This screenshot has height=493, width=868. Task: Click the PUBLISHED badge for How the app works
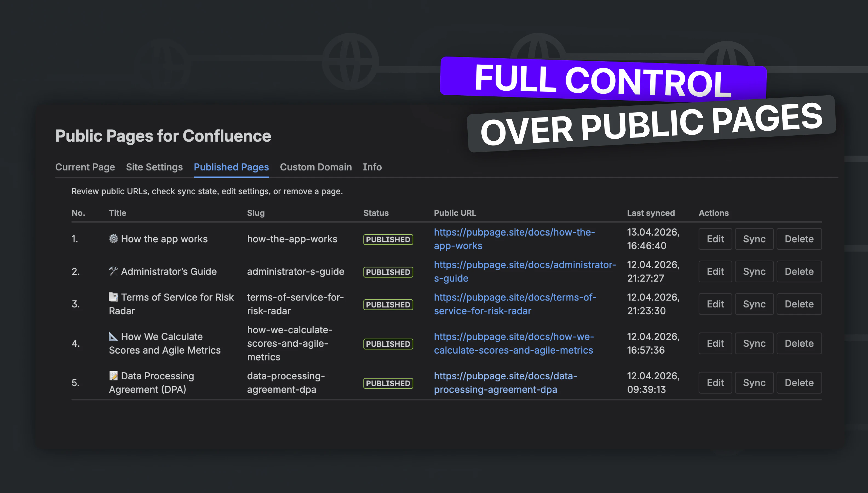[x=388, y=239]
